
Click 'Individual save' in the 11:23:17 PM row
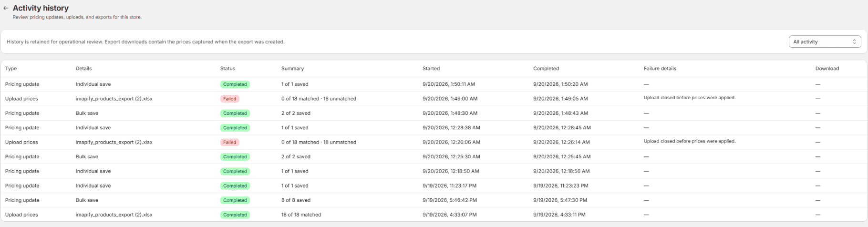pos(93,186)
